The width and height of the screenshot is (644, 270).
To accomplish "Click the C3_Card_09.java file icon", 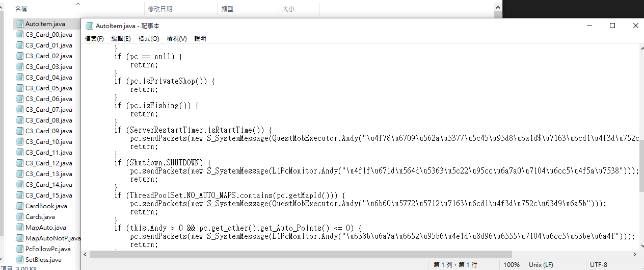I will point(19,131).
